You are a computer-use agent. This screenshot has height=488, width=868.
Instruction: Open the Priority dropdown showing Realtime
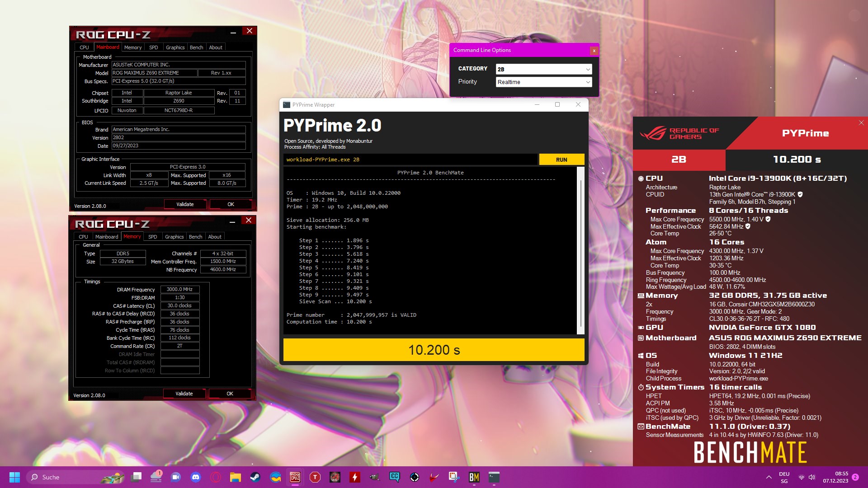pyautogui.click(x=543, y=82)
